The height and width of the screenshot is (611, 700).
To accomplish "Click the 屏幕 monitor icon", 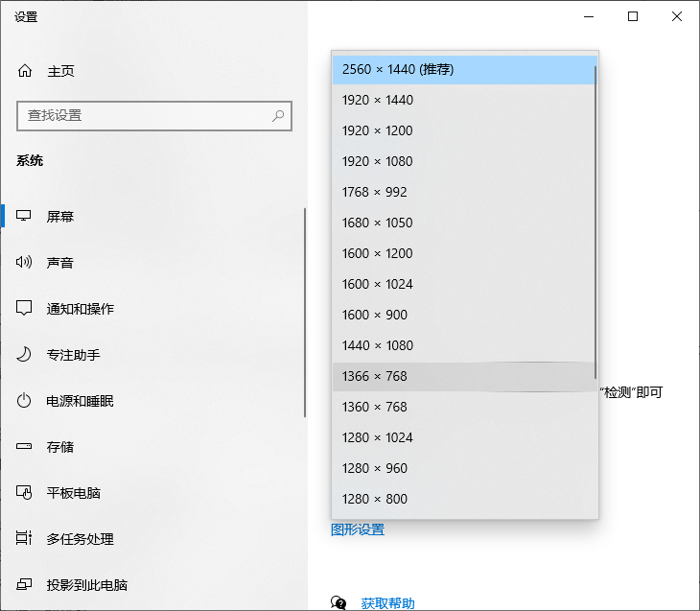I will coord(24,216).
